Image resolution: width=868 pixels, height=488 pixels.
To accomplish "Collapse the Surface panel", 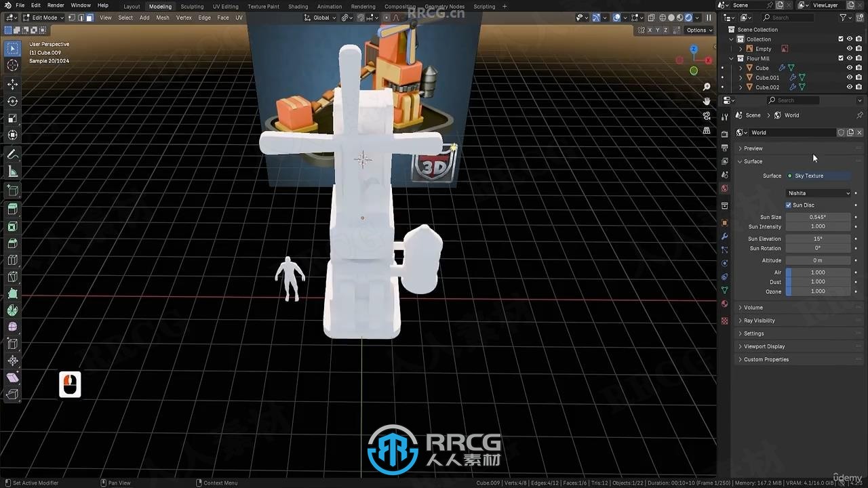I will pos(753,161).
